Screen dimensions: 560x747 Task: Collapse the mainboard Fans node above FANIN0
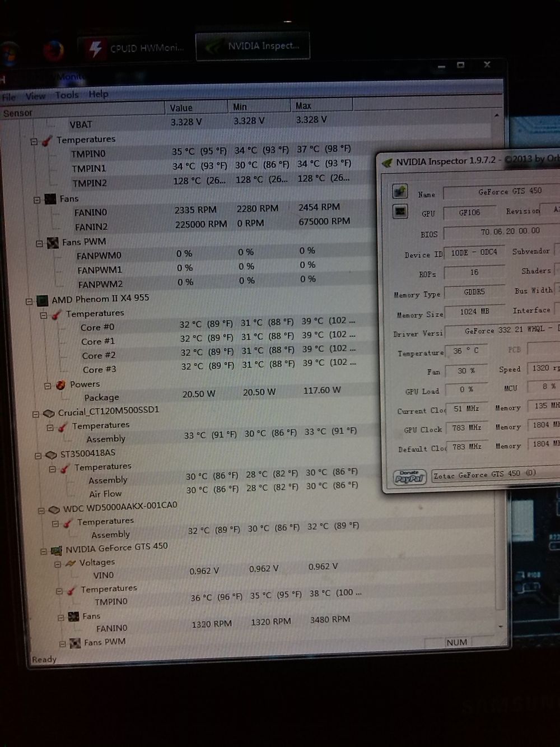tap(37, 200)
